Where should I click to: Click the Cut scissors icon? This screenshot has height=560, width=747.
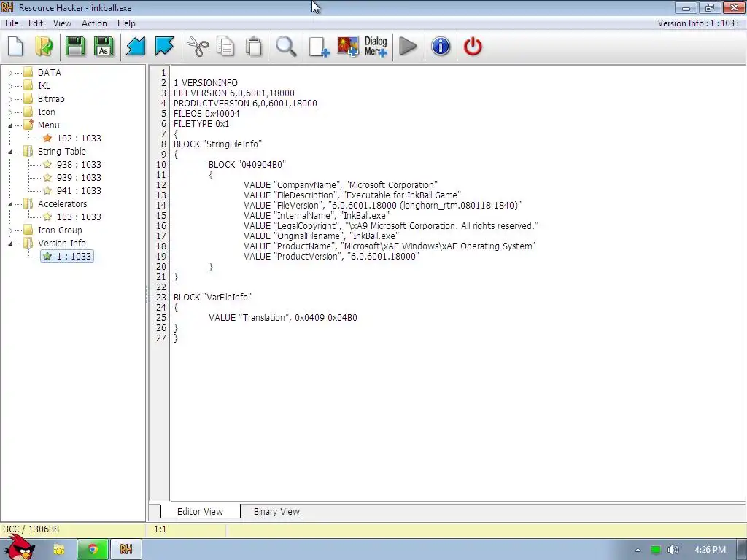click(x=197, y=47)
